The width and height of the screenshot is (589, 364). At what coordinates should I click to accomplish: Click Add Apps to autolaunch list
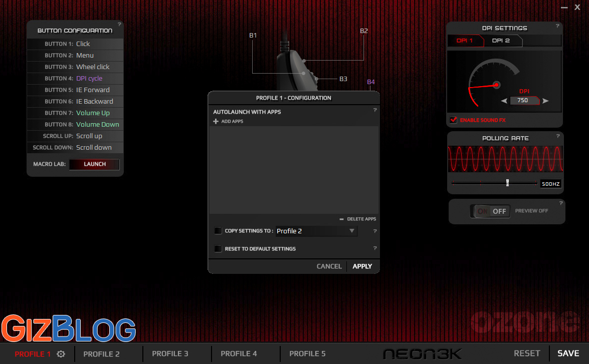point(232,121)
